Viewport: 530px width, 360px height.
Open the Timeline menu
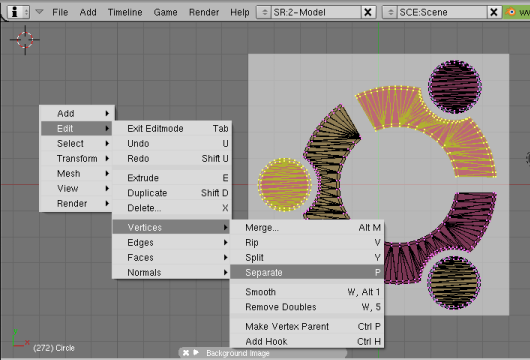(x=125, y=13)
